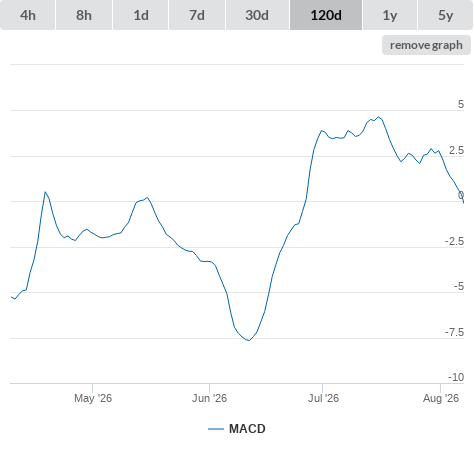Switch to the 30d range tab
The height and width of the screenshot is (455, 474).
click(257, 15)
